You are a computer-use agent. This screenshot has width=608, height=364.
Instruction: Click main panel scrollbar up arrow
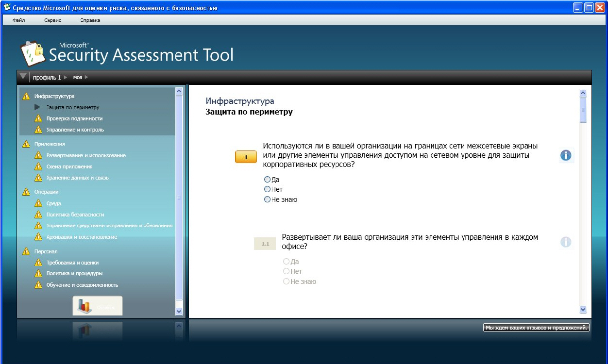pyautogui.click(x=583, y=94)
